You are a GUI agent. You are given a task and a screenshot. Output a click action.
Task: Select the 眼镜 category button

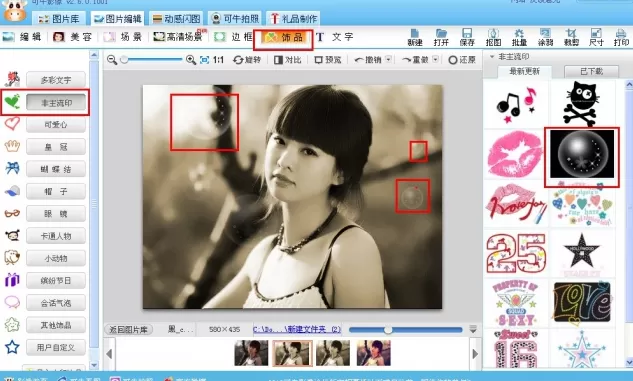(56, 214)
